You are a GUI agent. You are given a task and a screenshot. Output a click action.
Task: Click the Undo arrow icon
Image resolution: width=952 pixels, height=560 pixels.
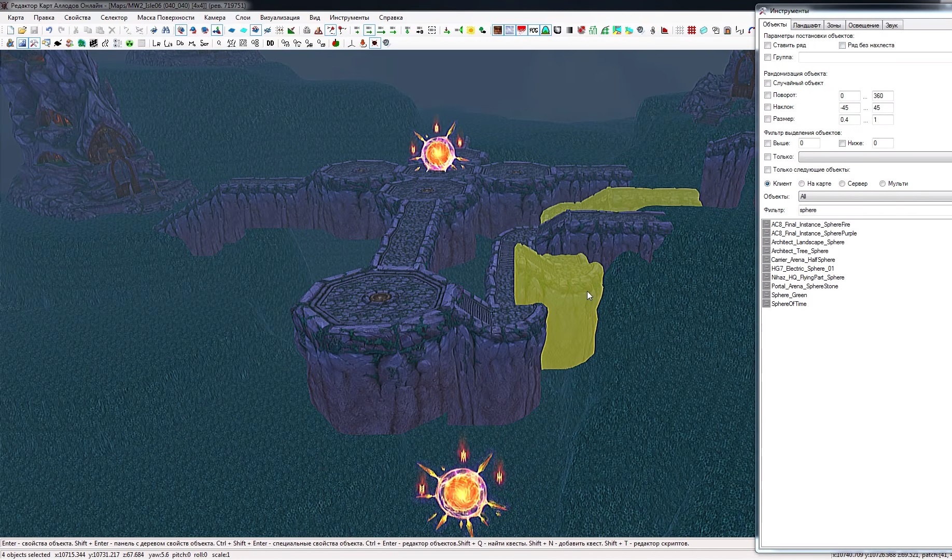click(49, 30)
